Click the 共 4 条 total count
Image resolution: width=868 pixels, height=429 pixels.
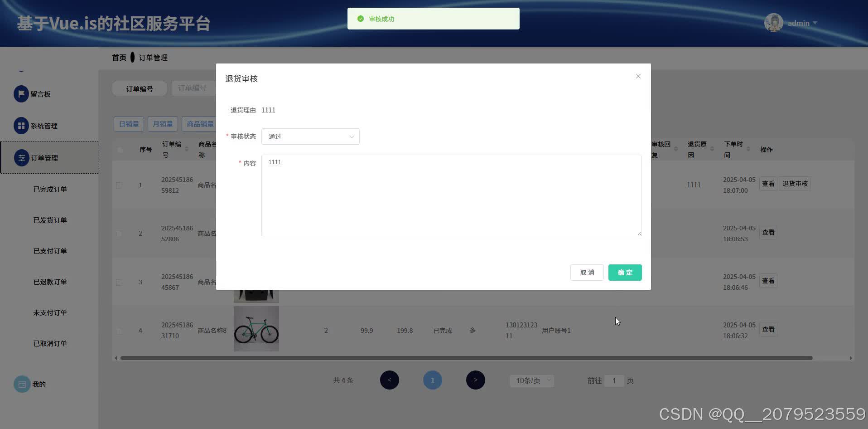(343, 380)
